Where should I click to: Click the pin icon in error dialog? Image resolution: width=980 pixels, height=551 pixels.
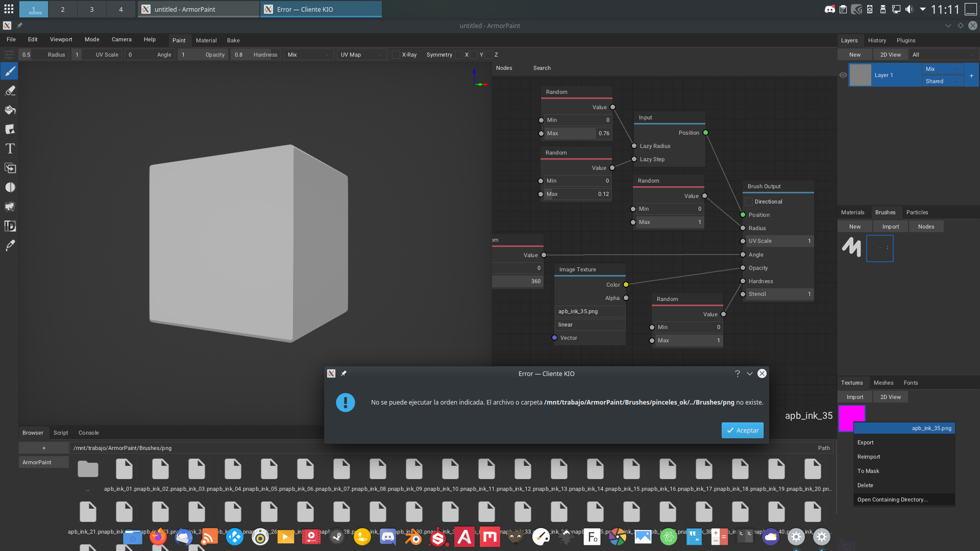(x=344, y=373)
